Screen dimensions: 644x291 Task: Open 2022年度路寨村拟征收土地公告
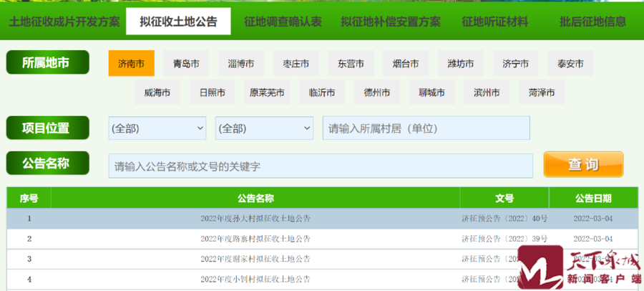(x=255, y=239)
